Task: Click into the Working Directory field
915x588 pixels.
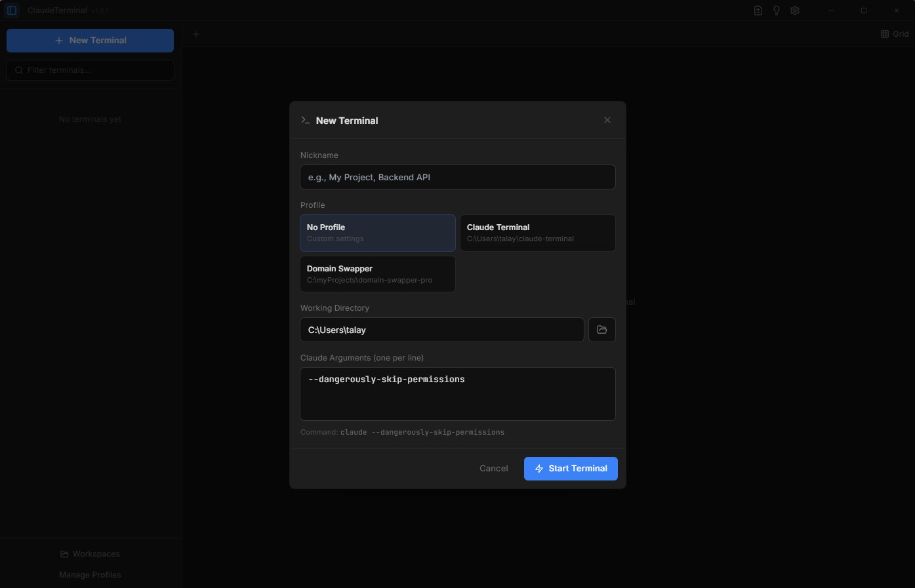Action: (441, 330)
